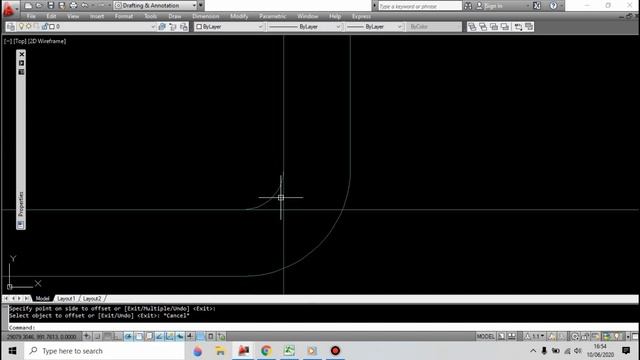Switch to the Layout2 tab
Viewport: 640px width, 360px height.
coord(92,299)
